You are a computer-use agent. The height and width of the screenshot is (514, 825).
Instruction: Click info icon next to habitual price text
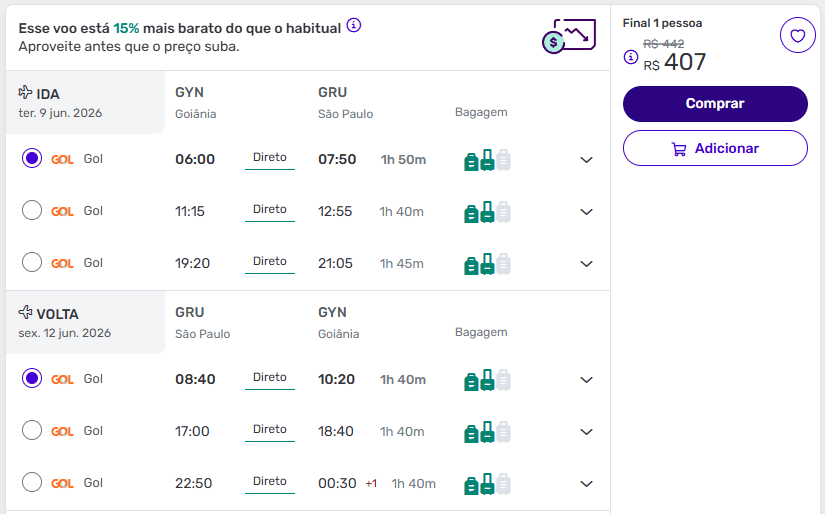(x=354, y=25)
